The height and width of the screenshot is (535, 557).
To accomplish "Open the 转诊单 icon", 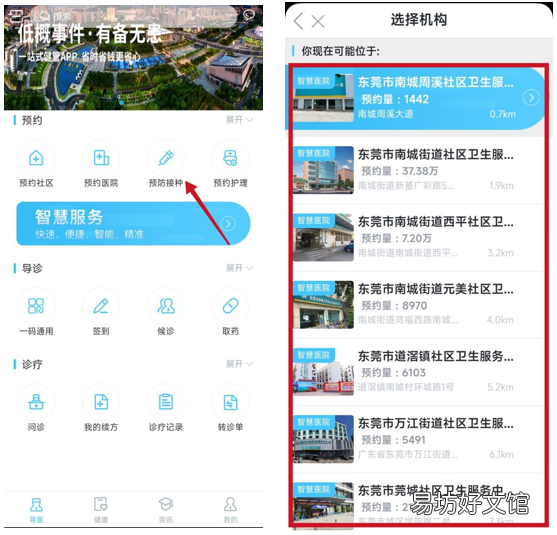I will click(231, 402).
